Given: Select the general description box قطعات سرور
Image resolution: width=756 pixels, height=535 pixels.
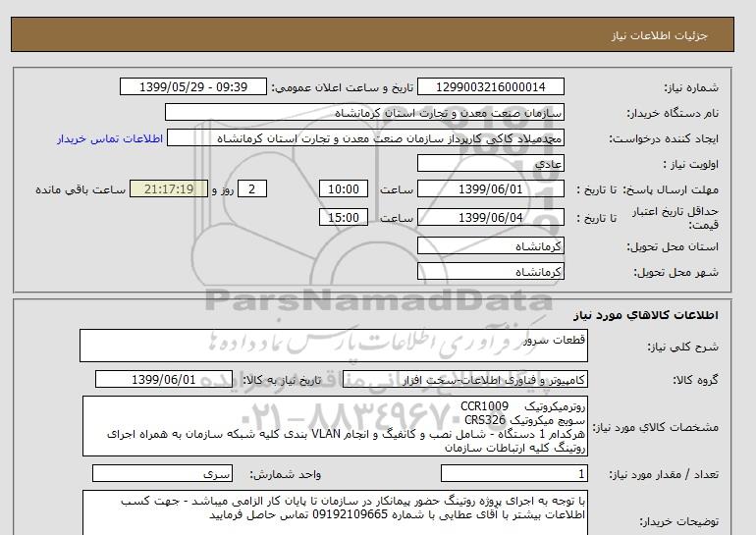Looking at the screenshot, I should (x=334, y=346).
